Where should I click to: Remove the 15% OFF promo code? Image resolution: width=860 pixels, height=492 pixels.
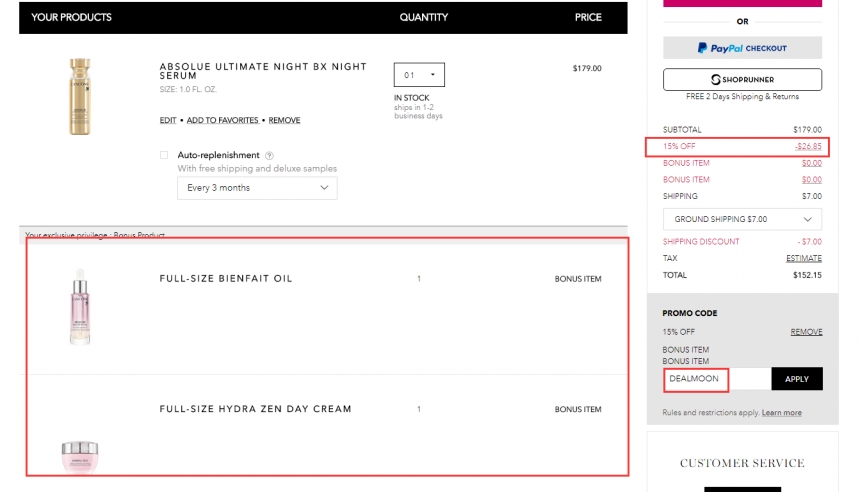click(806, 332)
